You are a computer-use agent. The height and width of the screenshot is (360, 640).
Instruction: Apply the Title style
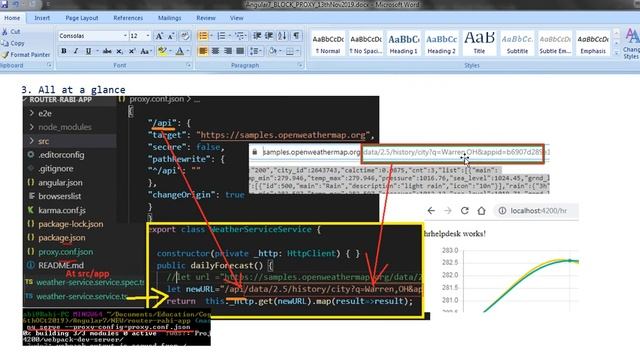tap(479, 44)
